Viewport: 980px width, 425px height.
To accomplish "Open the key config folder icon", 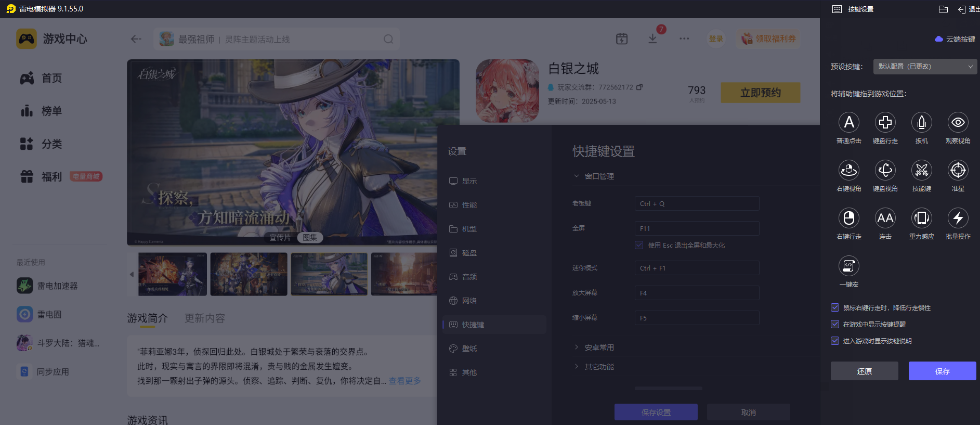I will 943,9.
